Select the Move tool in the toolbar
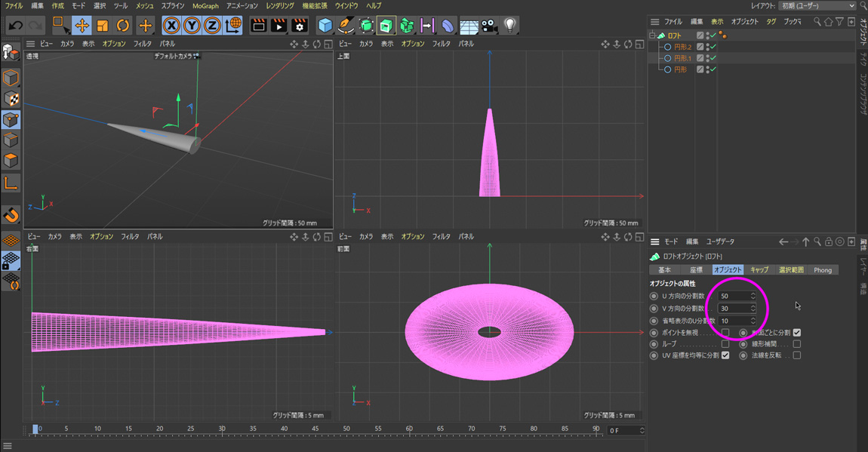The image size is (868, 452). 82,26
